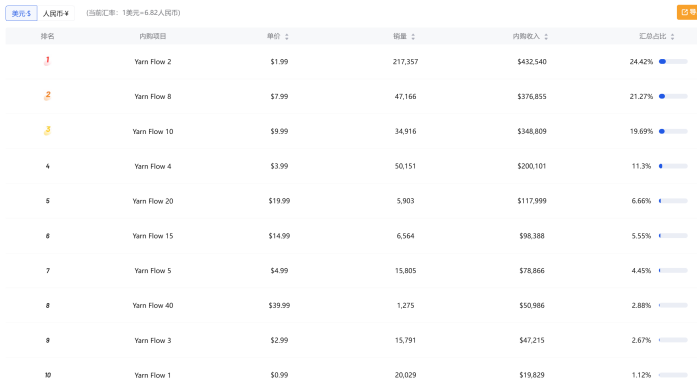Image resolution: width=697 pixels, height=387 pixels.
Task: Click the rank 3 medal icon
Action: [47, 131]
